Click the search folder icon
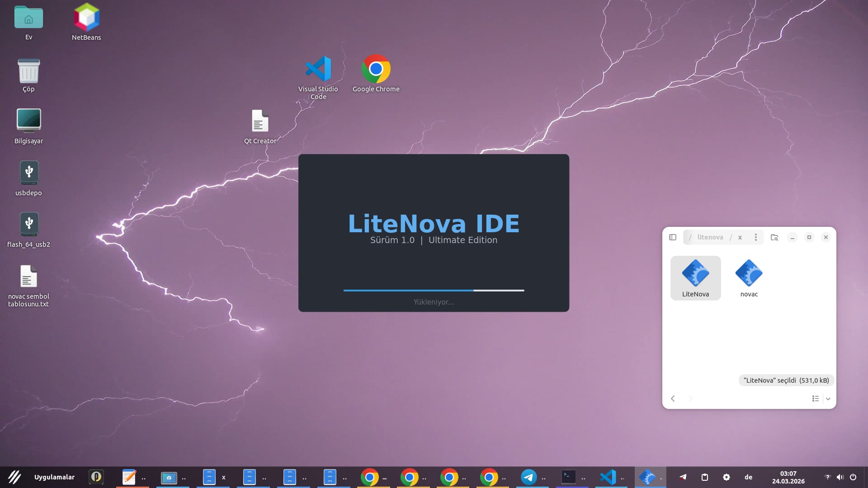868x488 pixels. tap(774, 237)
